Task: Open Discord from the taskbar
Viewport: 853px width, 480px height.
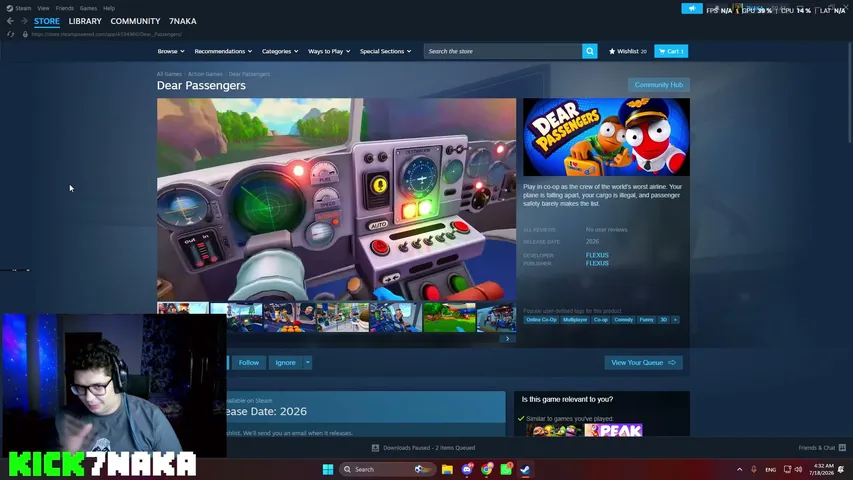Action: click(467, 469)
